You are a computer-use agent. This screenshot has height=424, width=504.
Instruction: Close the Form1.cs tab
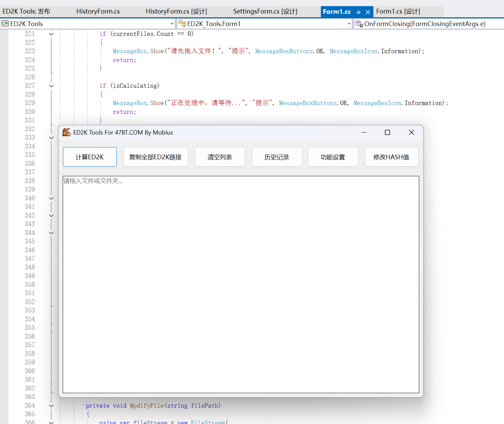click(368, 12)
